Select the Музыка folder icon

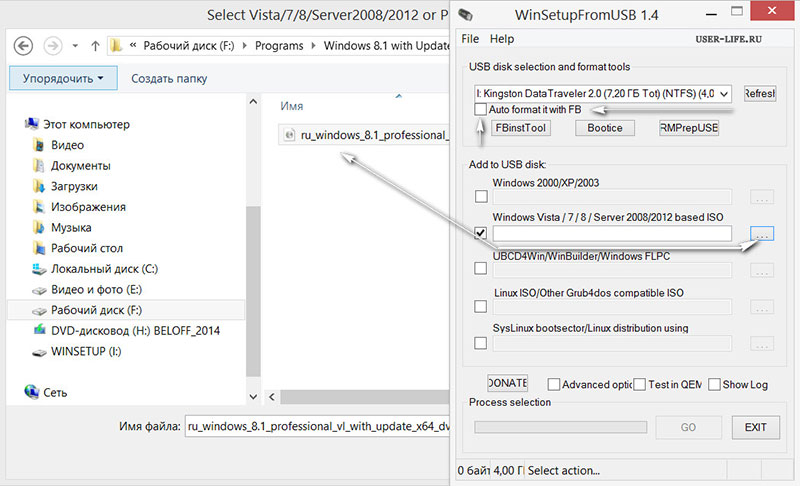coord(39,227)
